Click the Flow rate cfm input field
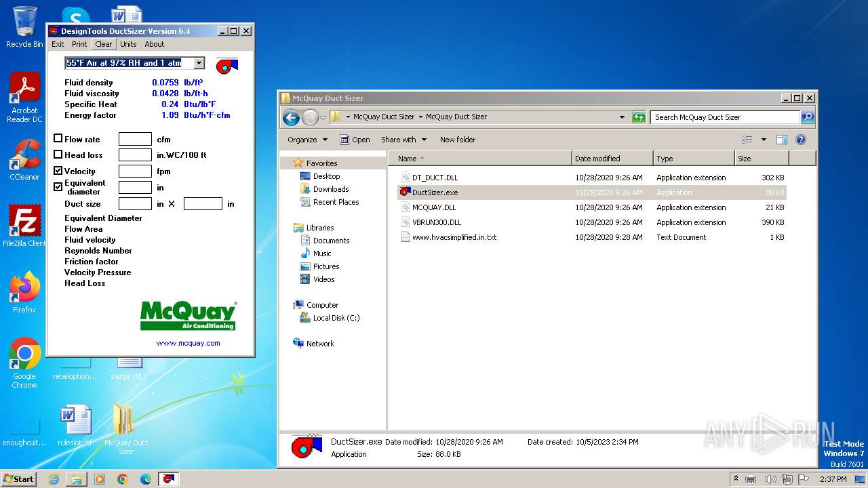Image resolution: width=868 pixels, height=488 pixels. [x=135, y=139]
